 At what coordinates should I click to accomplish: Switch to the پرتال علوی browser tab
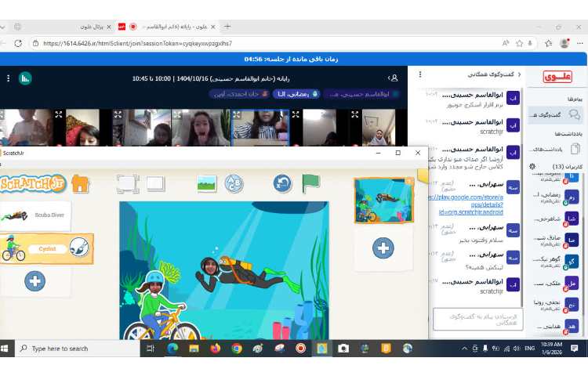point(92,27)
